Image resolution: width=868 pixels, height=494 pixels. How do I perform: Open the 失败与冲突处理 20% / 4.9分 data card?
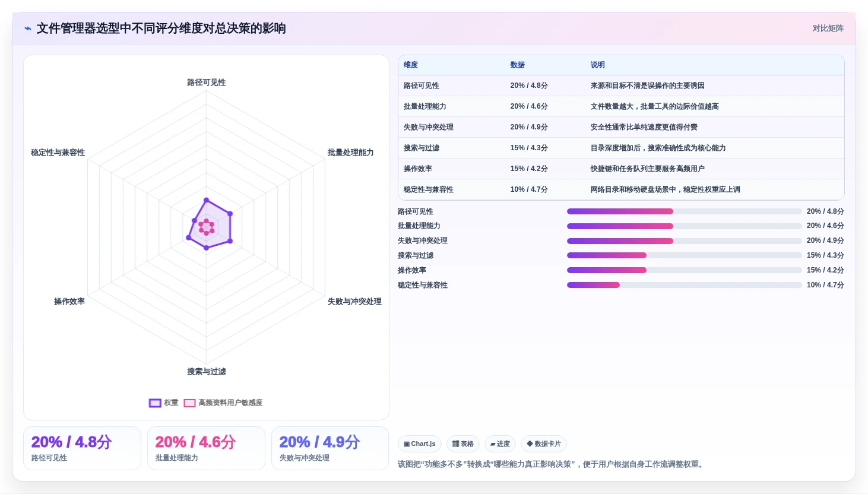point(330,448)
